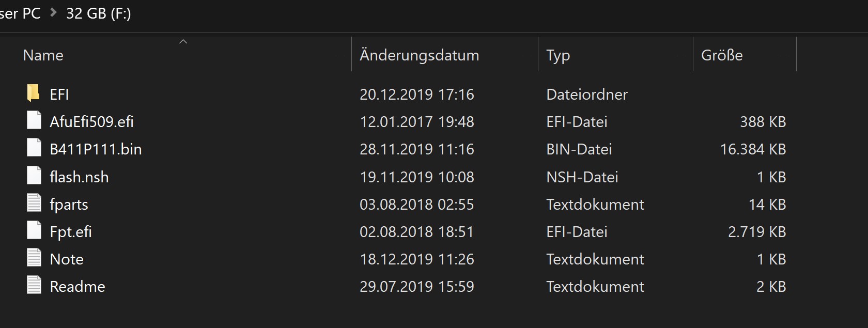Click the flash.nsh file icon
This screenshot has width=868, height=328.
[34, 176]
